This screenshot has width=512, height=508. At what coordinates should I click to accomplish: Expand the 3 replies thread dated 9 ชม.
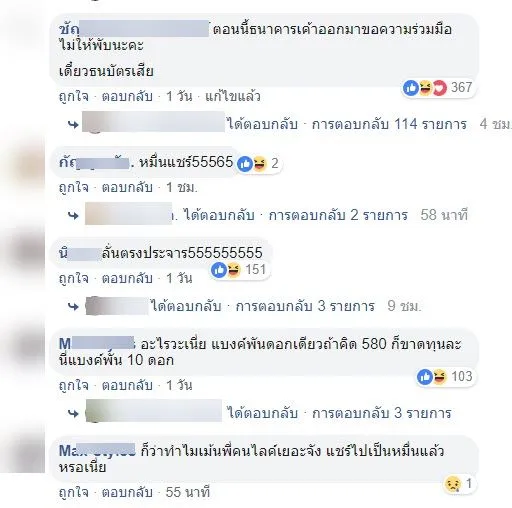click(305, 306)
